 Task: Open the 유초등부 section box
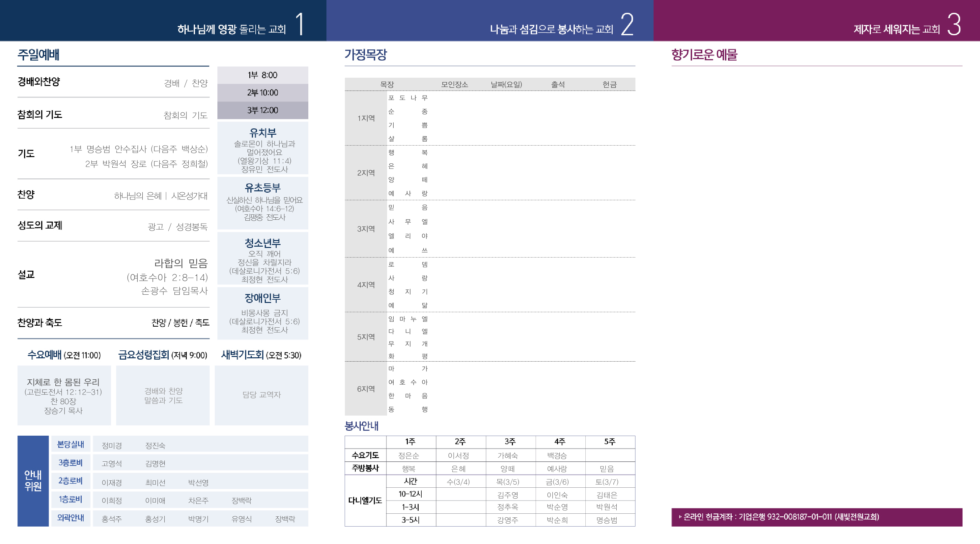point(263,203)
